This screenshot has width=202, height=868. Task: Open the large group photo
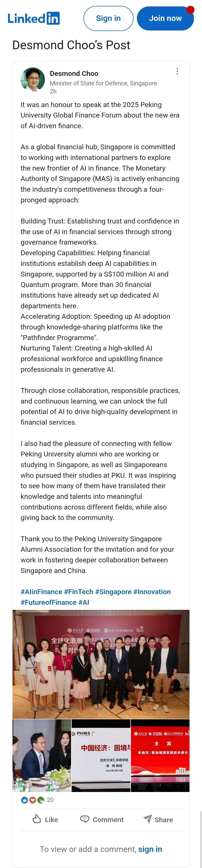[x=101, y=664]
